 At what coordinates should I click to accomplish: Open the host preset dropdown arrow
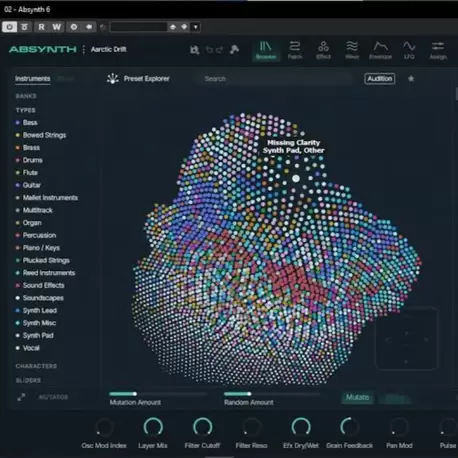[x=196, y=27]
